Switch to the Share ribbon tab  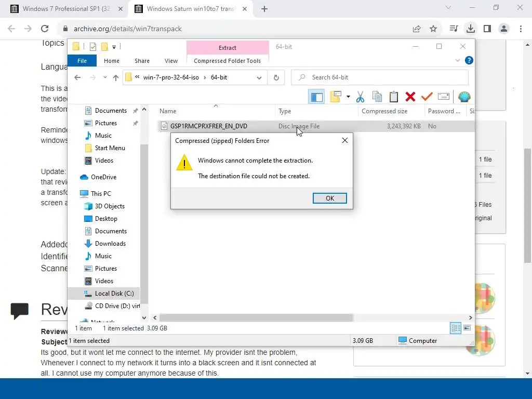tap(142, 61)
